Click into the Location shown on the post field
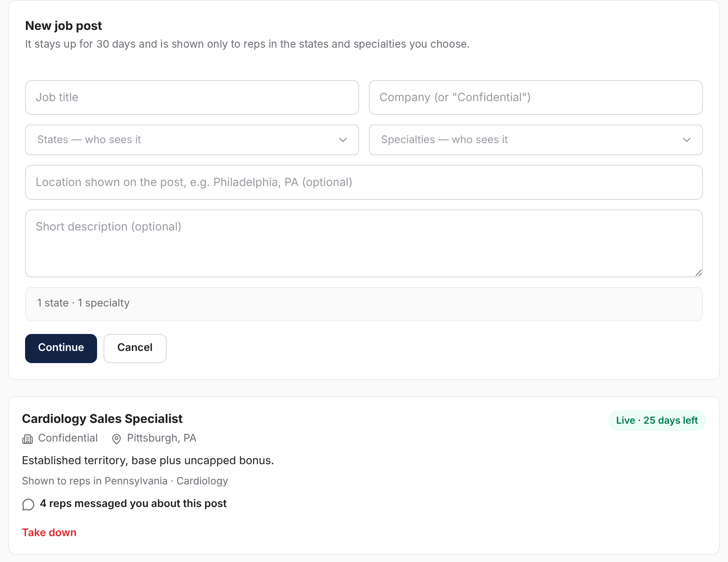728x562 pixels. (364, 182)
